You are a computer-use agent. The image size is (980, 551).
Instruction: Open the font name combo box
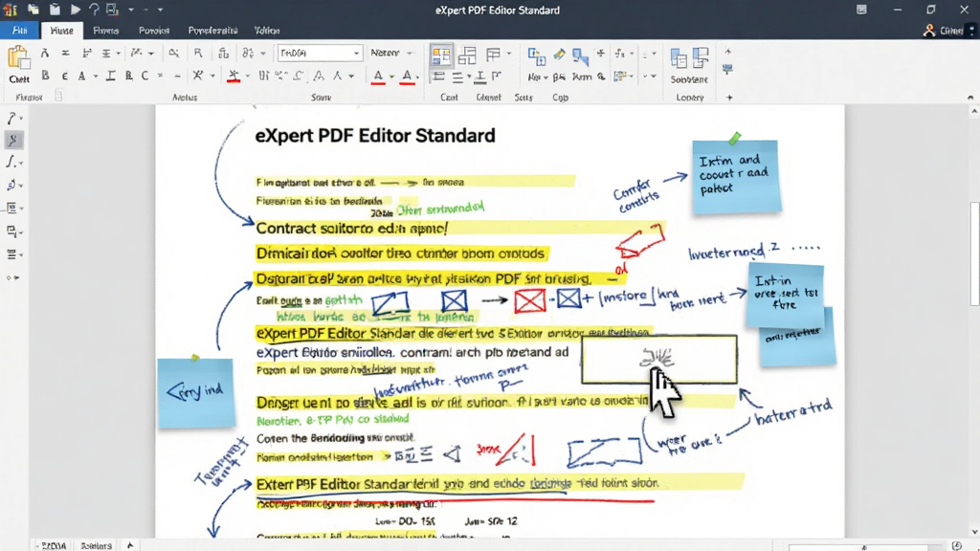click(320, 54)
